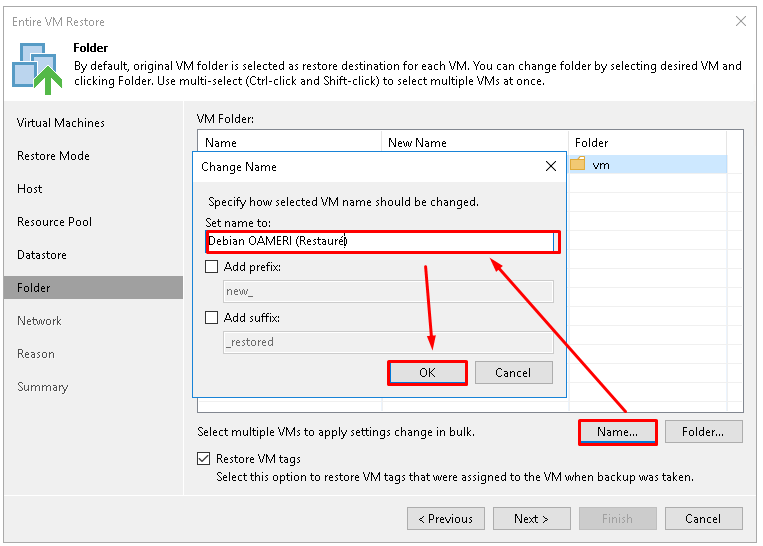Select the Summary wizard step

point(42,387)
